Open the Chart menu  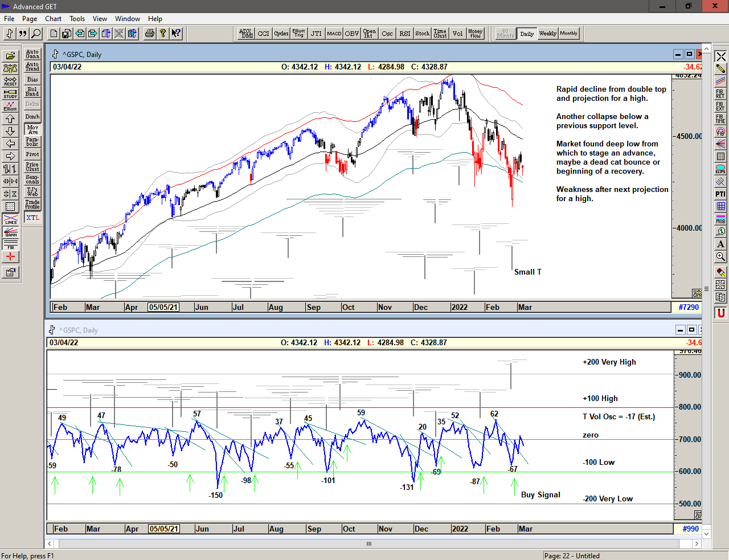53,19
